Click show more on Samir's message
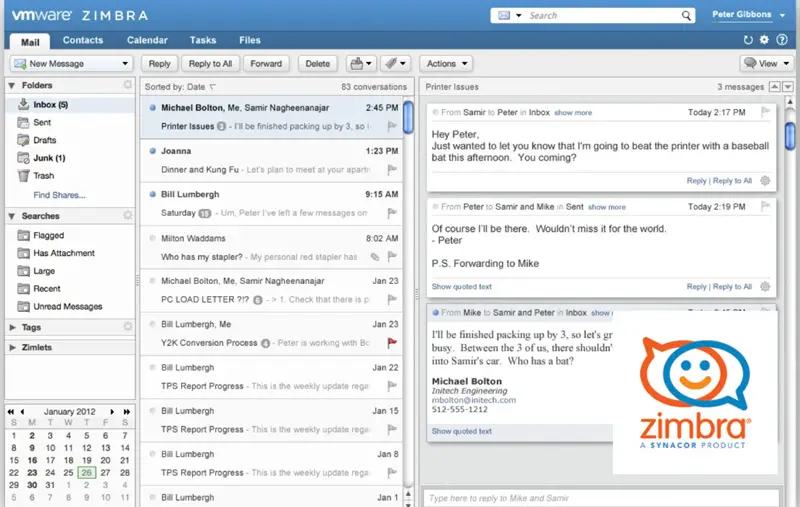The width and height of the screenshot is (800, 507). coord(573,112)
